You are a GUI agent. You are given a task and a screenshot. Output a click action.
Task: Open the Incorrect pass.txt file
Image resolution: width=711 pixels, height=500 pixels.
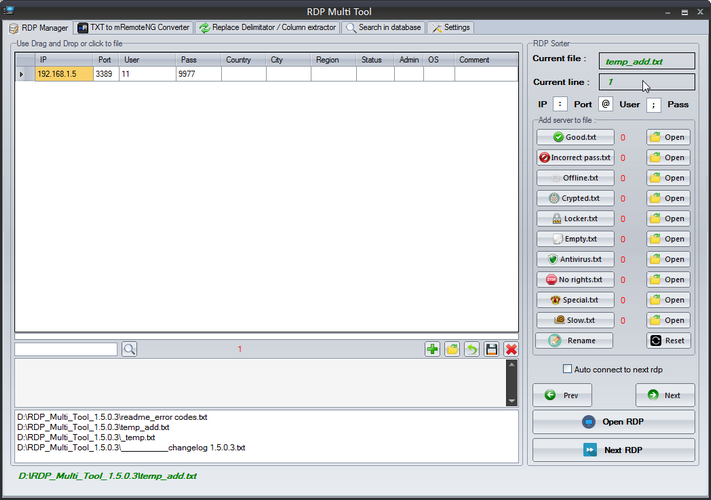(x=668, y=158)
